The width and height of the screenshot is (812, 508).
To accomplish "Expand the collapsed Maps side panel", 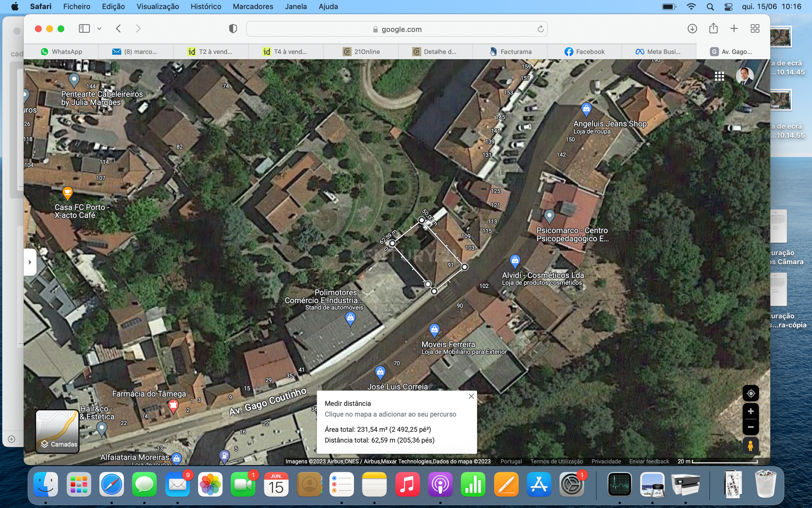I will pyautogui.click(x=30, y=262).
